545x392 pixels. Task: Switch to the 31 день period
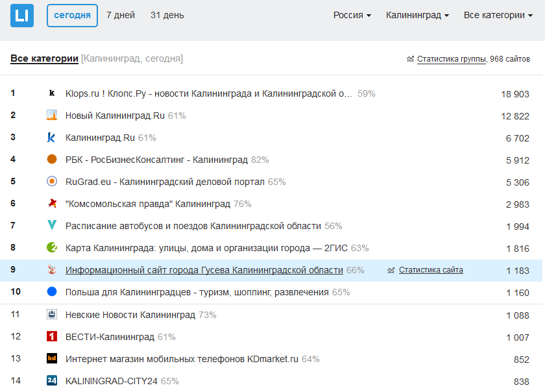167,16
